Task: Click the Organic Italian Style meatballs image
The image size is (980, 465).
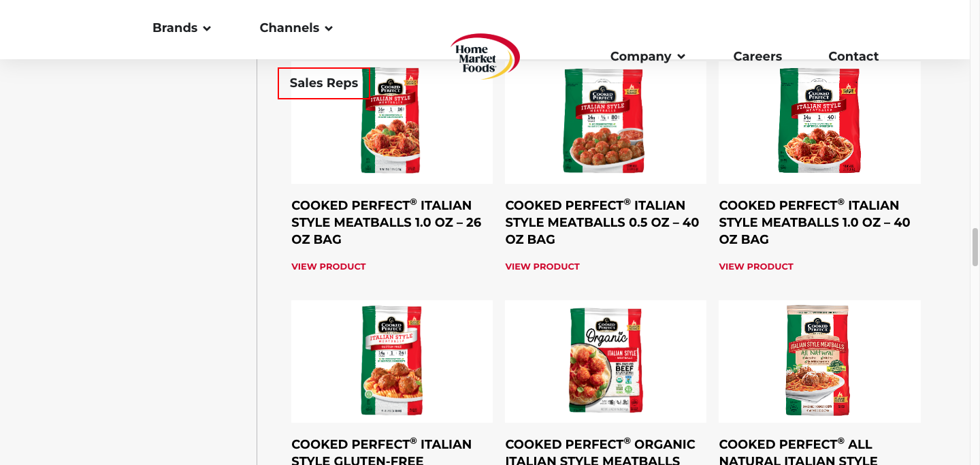Action: 605,361
